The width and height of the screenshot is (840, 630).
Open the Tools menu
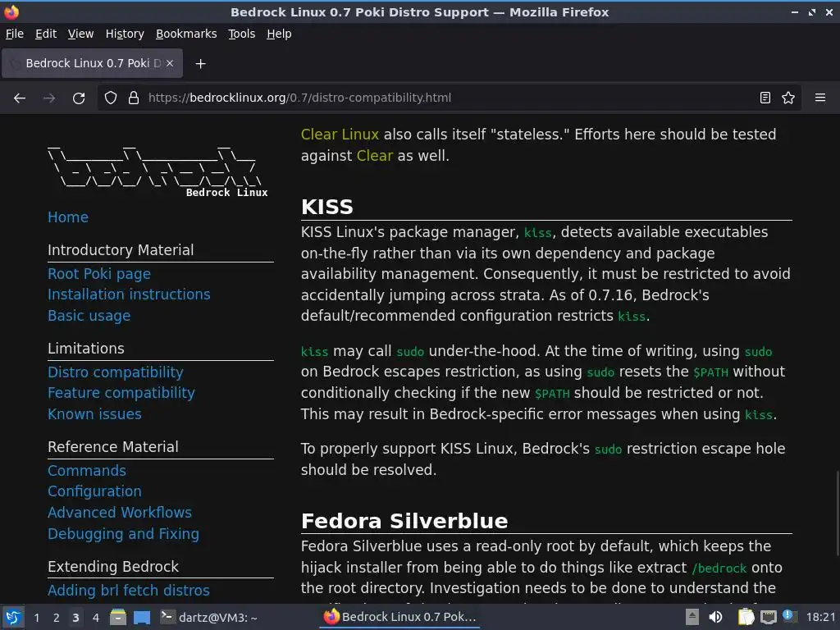click(242, 34)
